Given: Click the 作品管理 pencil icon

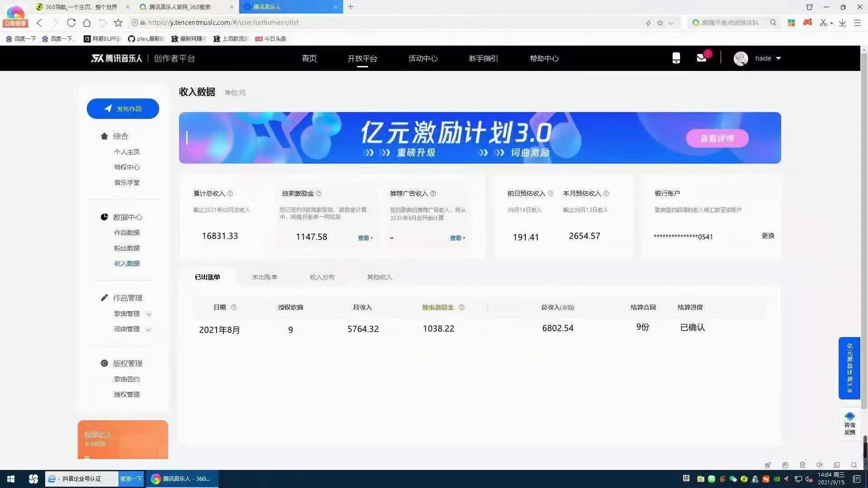Looking at the screenshot, I should tap(104, 298).
